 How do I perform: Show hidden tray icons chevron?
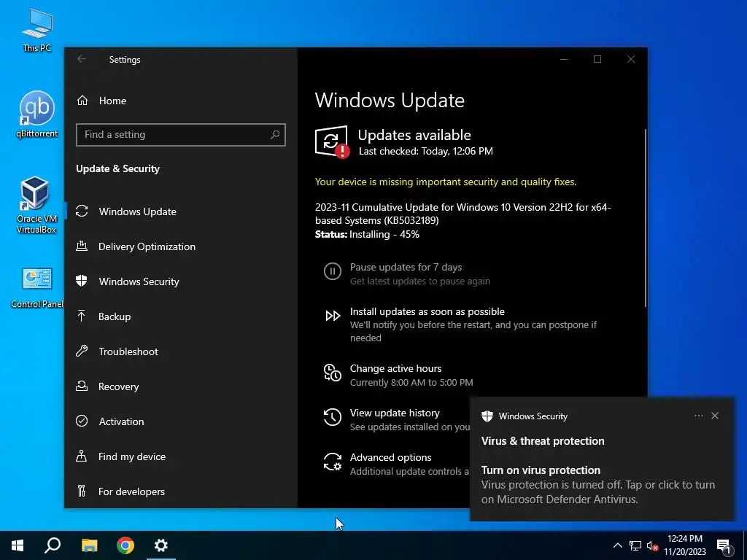(x=617, y=545)
